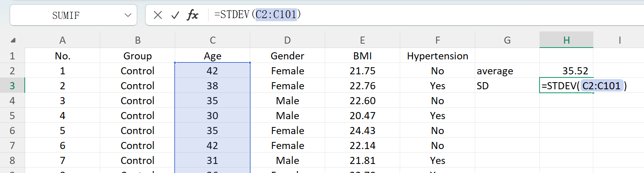Select column F header
The height and width of the screenshot is (173, 644).
(x=437, y=40)
